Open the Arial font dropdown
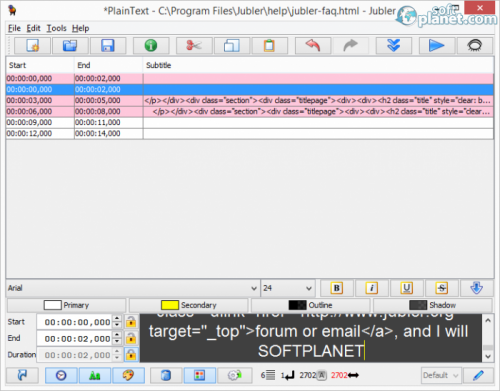500x391 pixels. click(x=133, y=288)
